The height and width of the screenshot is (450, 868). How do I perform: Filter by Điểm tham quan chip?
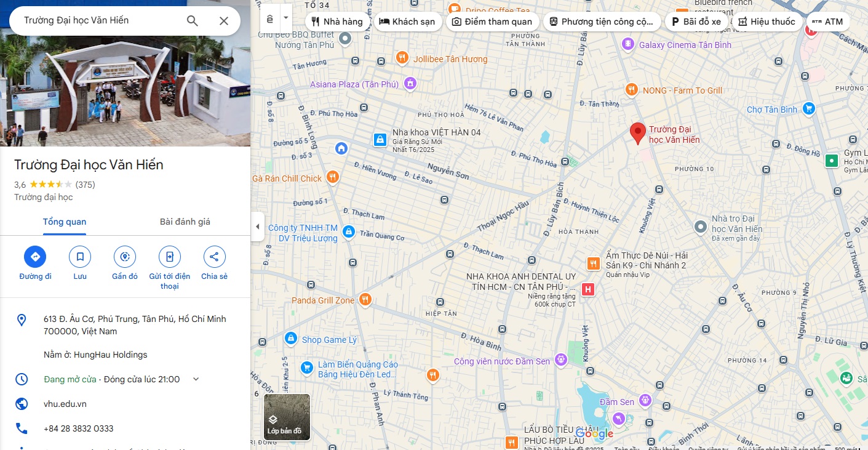click(492, 22)
